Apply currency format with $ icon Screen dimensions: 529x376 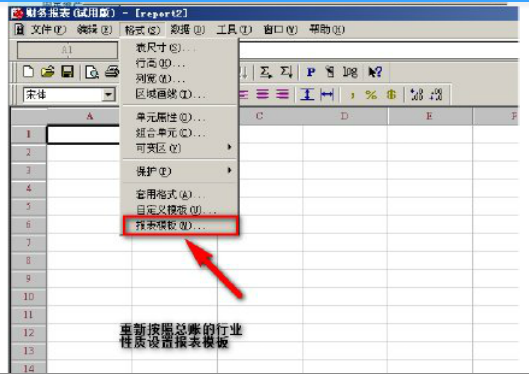tap(391, 95)
